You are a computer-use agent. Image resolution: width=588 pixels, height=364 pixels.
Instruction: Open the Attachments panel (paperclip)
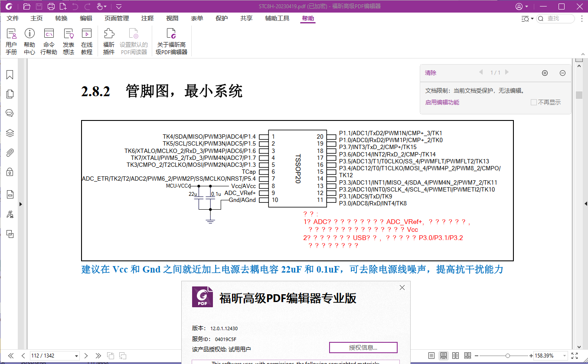pyautogui.click(x=10, y=153)
